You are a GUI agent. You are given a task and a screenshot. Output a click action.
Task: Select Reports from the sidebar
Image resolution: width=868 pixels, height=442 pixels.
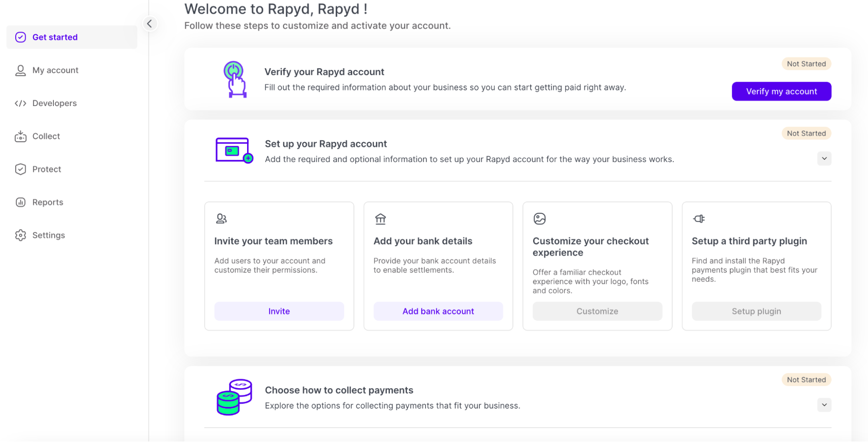48,203
